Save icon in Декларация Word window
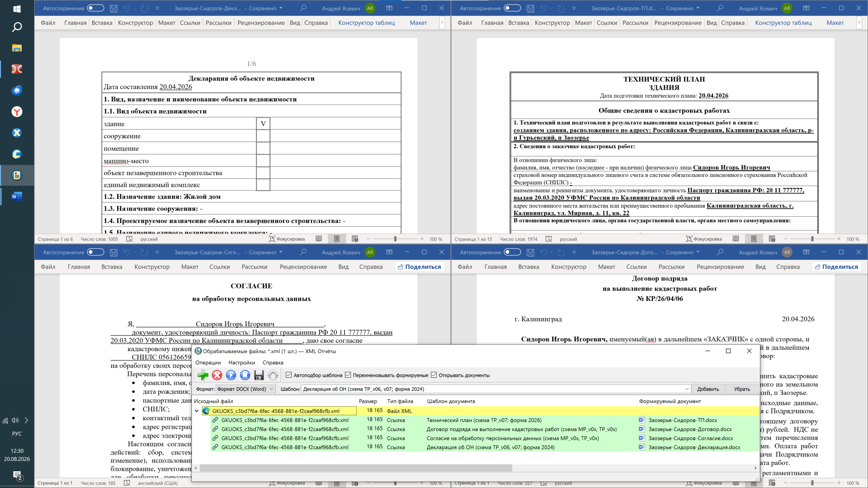This screenshot has width=868, height=488. (x=114, y=8)
